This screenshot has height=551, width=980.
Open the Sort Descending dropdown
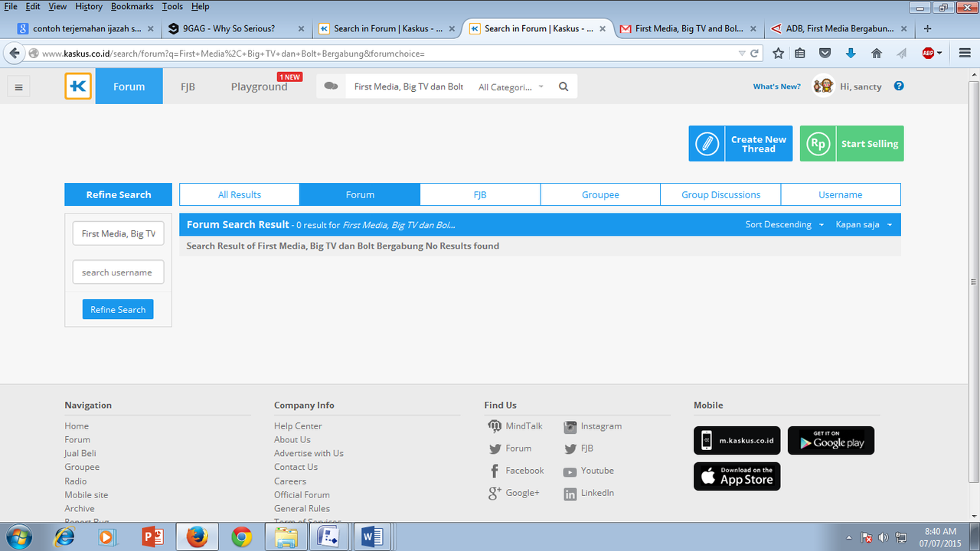click(x=785, y=225)
